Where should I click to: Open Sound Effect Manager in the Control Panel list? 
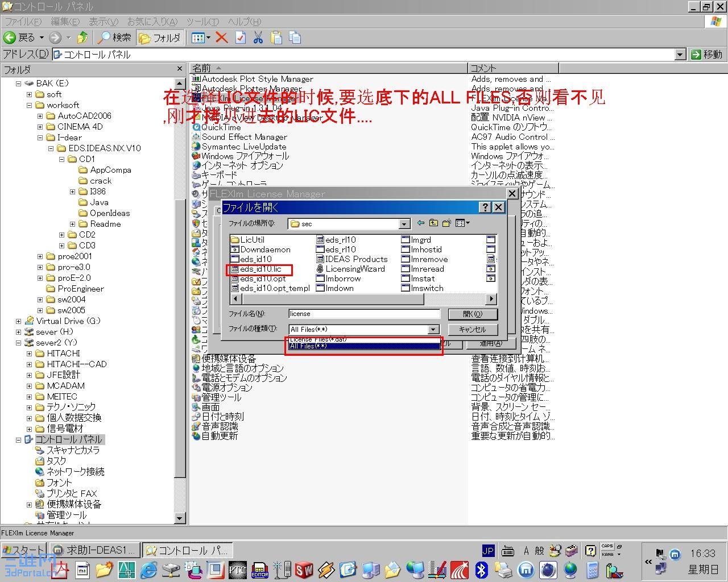point(239,137)
